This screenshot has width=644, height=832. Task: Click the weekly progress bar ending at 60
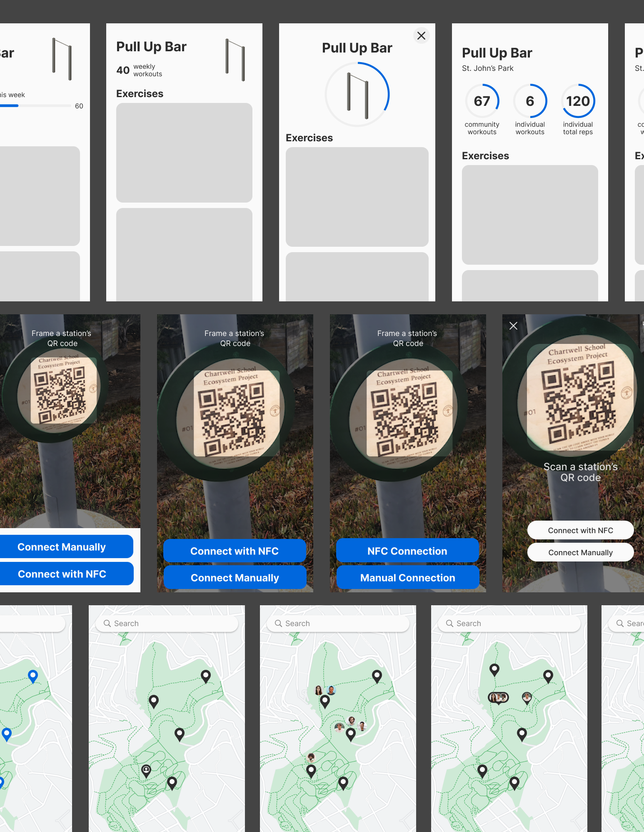click(35, 106)
